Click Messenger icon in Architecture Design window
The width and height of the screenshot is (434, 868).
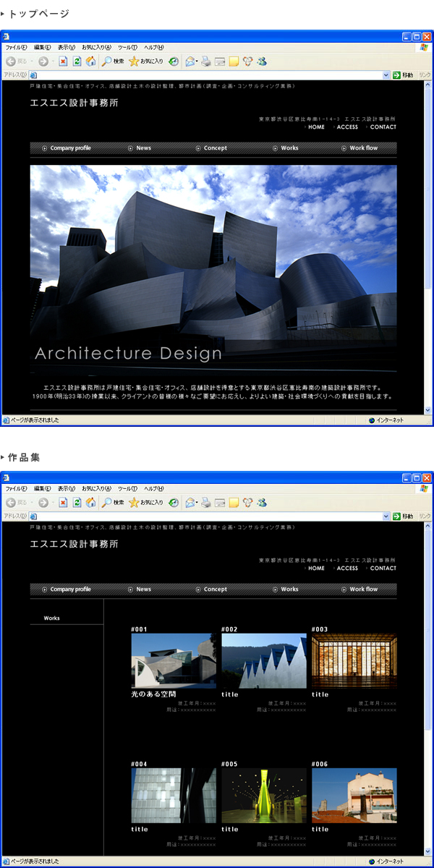click(x=261, y=61)
